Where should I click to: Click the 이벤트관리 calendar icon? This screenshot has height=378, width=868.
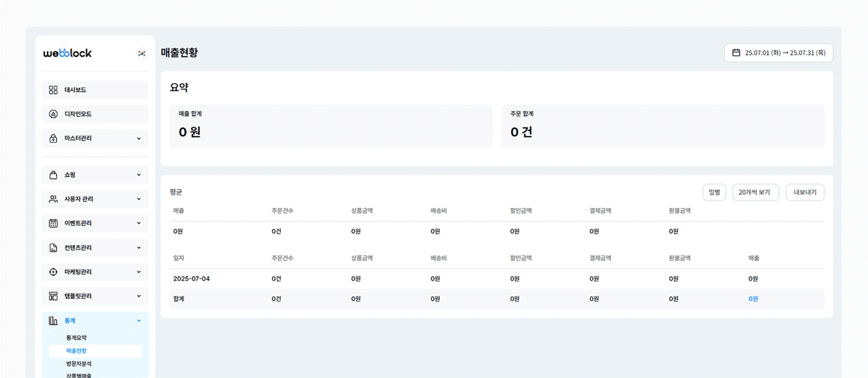coord(53,223)
